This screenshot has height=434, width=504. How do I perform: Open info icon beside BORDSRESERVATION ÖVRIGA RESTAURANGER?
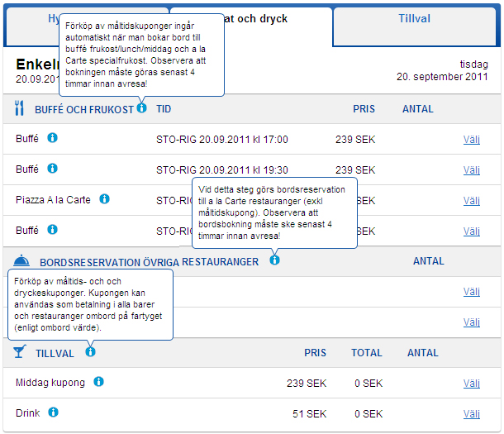pos(274,260)
